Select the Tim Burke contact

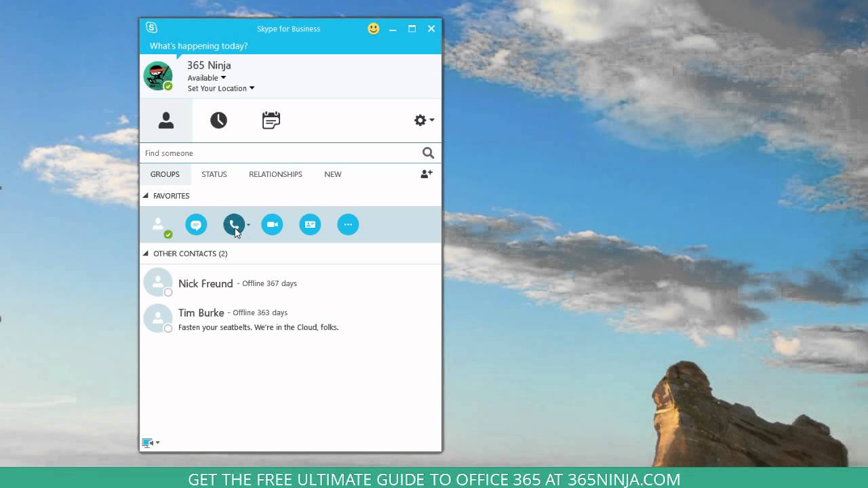tap(290, 319)
